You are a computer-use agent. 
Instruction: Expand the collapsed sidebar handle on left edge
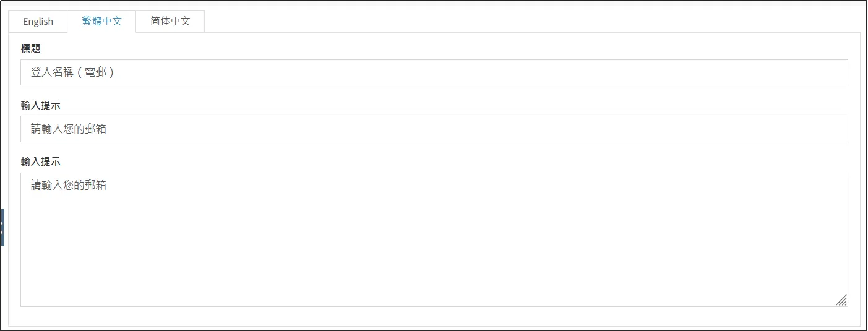pyautogui.click(x=2, y=227)
